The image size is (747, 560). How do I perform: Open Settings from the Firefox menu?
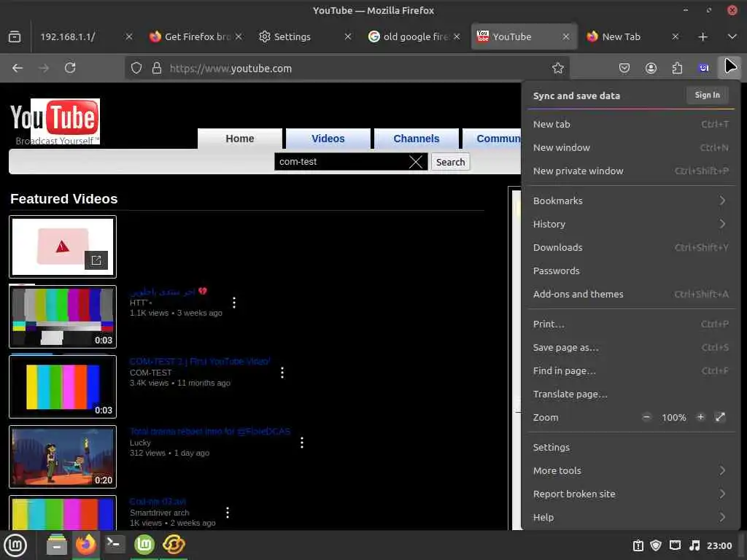631,447
